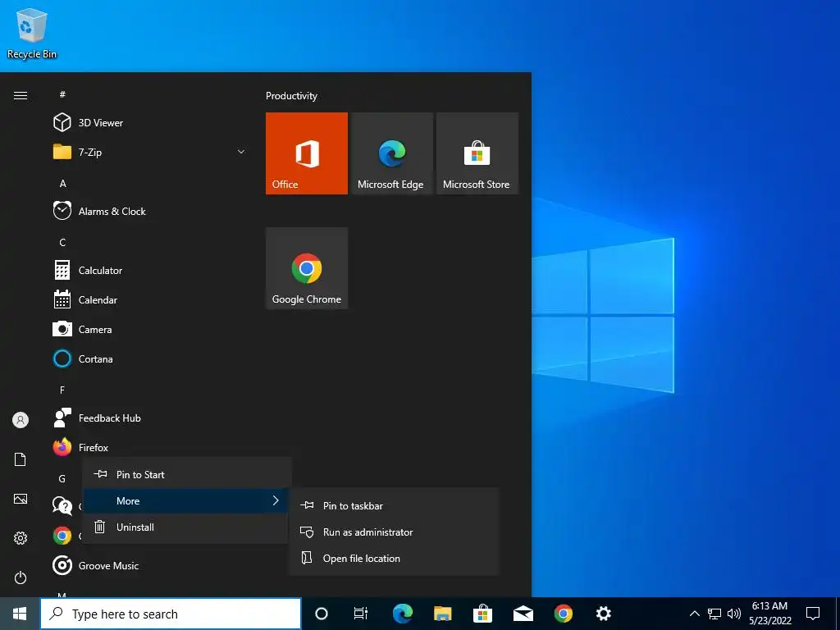Expand the Start menu hamburger button
The width and height of the screenshot is (840, 630).
[21, 95]
